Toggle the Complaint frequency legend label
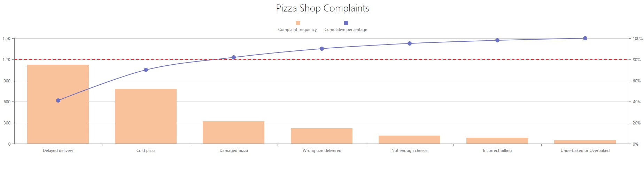 coord(297,30)
